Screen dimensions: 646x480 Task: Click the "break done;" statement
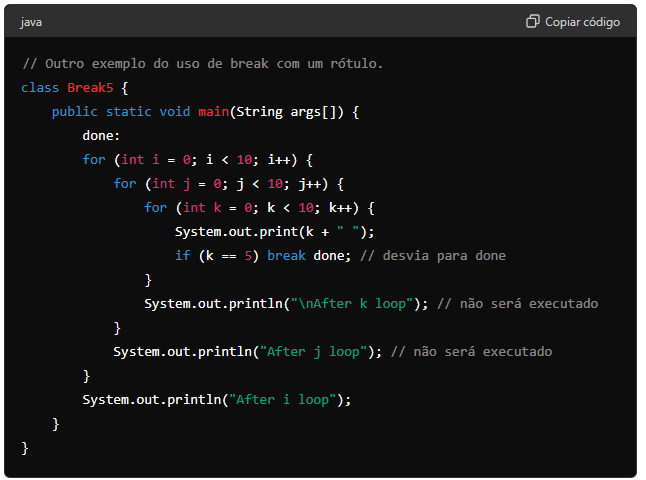(x=309, y=255)
